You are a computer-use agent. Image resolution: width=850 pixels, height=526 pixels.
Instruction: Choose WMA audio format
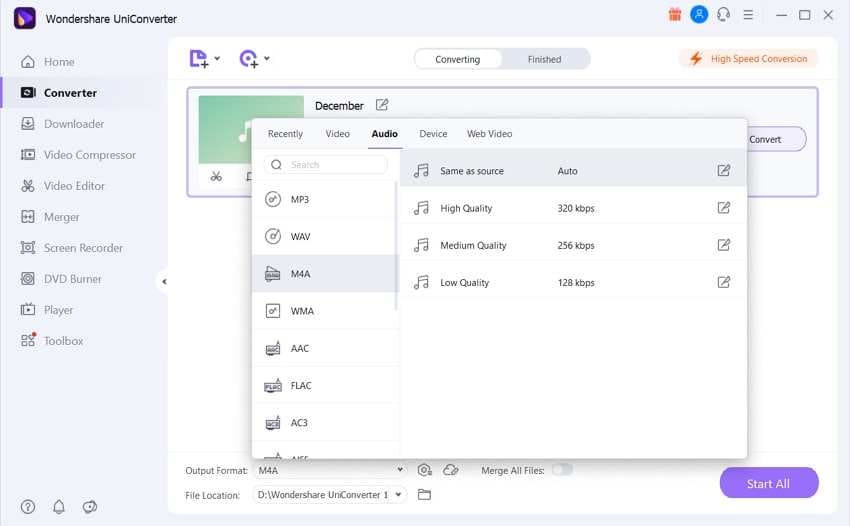(325, 311)
